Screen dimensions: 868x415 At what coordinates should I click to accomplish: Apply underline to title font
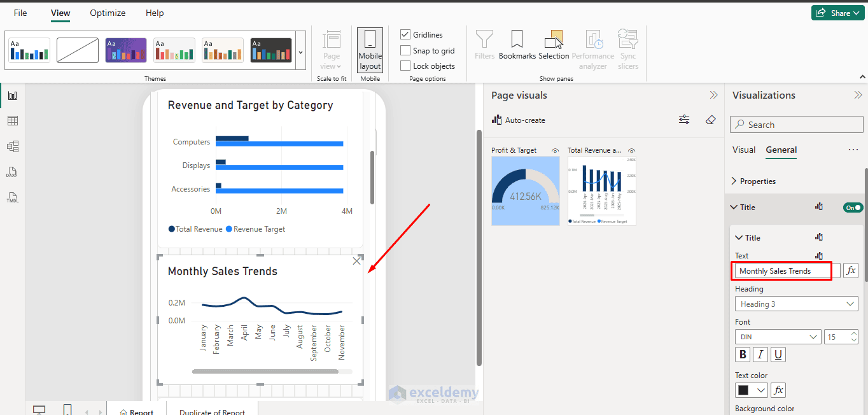tap(778, 355)
